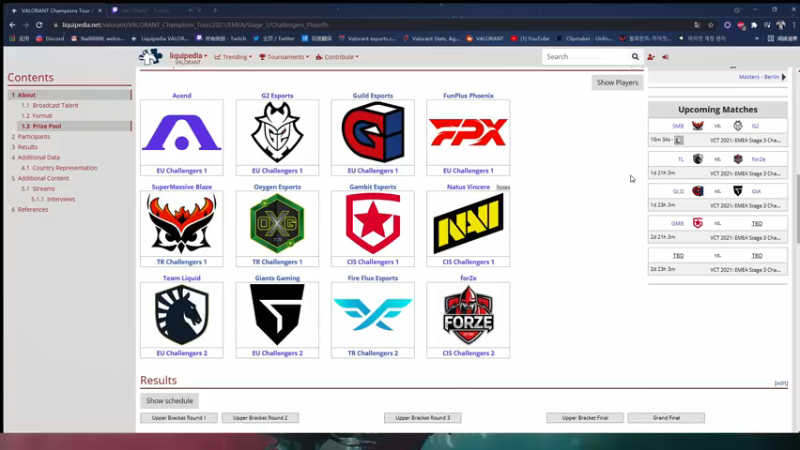Click the Natus Vincere NAVI logo
This screenshot has height=450, width=800.
[x=468, y=223]
